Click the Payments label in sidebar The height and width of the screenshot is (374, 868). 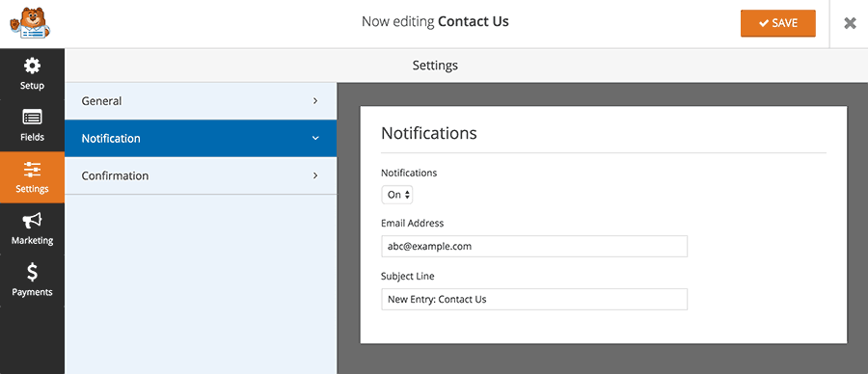(x=32, y=292)
